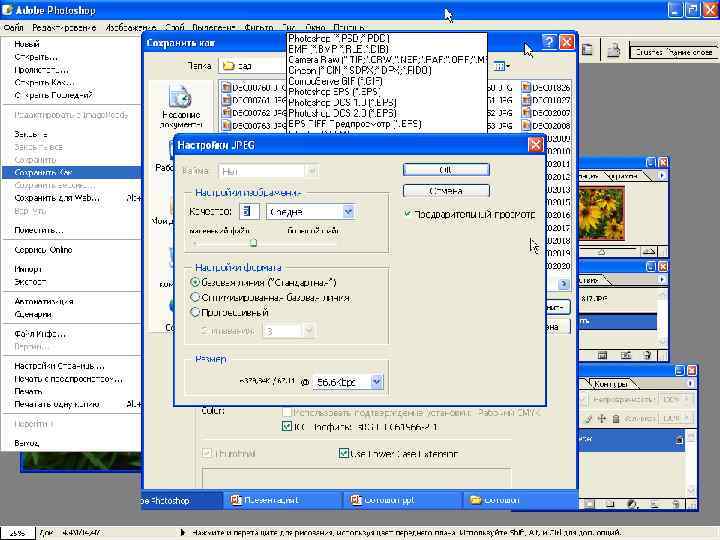This screenshot has width=720, height=540.
Task: Select file DSC00763.JPG in file list
Action: click(x=254, y=125)
